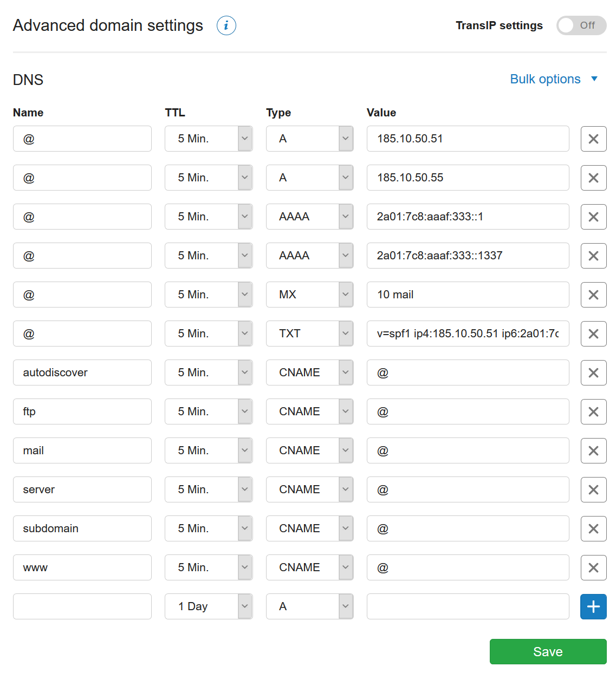Select the TXT record's spf value field
Image resolution: width=616 pixels, height=673 pixels.
468,334
